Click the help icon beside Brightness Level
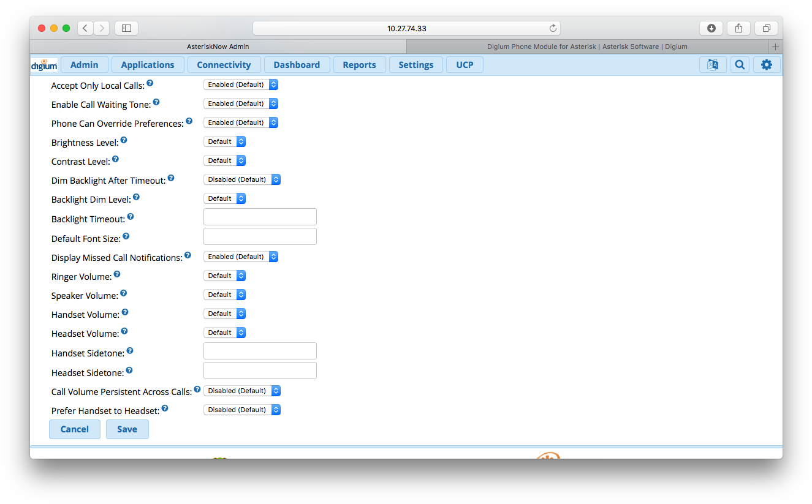The image size is (812, 504). tap(124, 140)
